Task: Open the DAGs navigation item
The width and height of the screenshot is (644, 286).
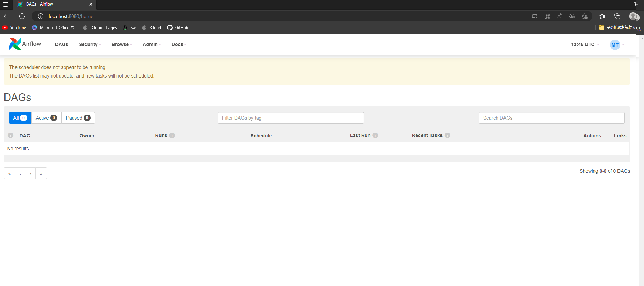Action: pos(62,44)
